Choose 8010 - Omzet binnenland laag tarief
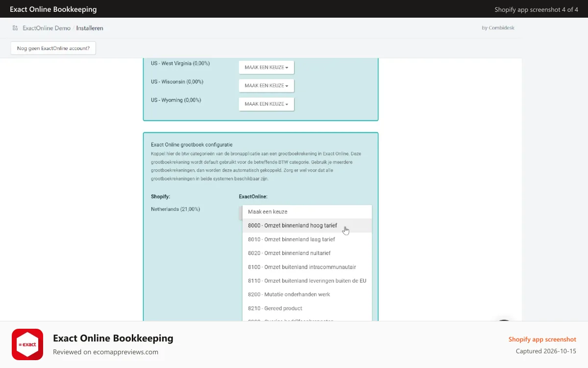588x368 pixels. click(x=307, y=239)
